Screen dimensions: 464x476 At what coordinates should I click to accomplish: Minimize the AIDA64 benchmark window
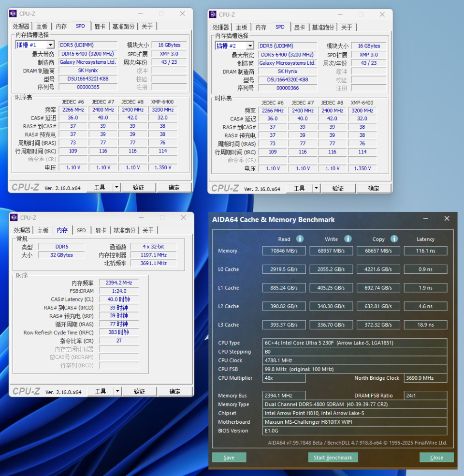[425, 219]
